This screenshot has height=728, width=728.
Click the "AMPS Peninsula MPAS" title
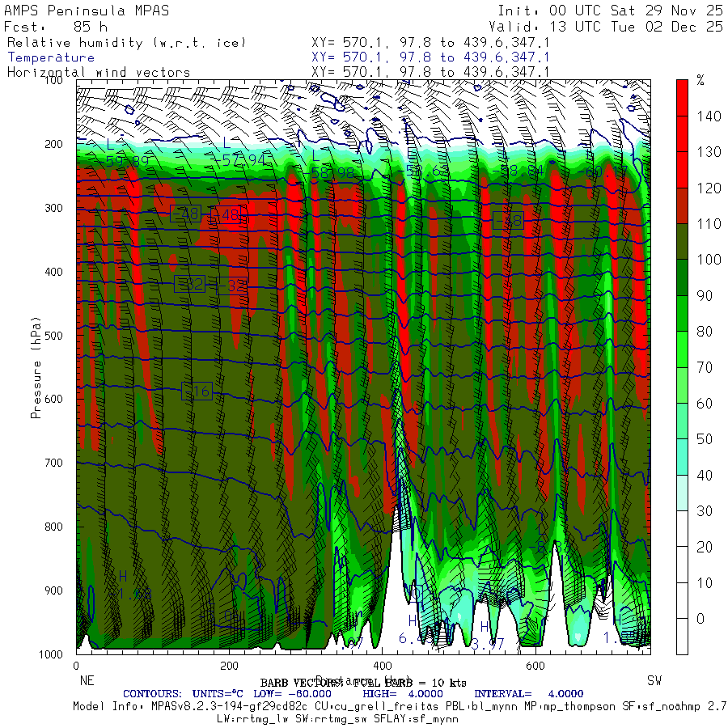pyautogui.click(x=87, y=11)
